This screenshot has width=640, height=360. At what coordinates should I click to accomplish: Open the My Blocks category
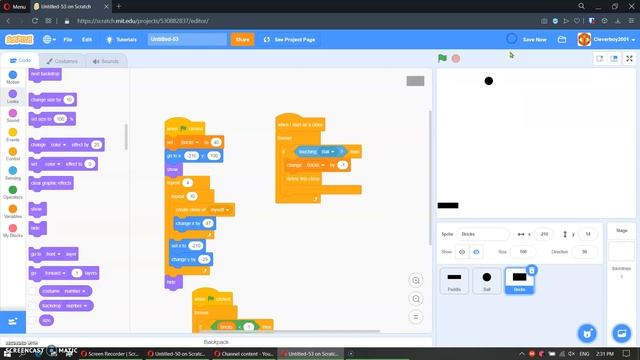(13, 231)
